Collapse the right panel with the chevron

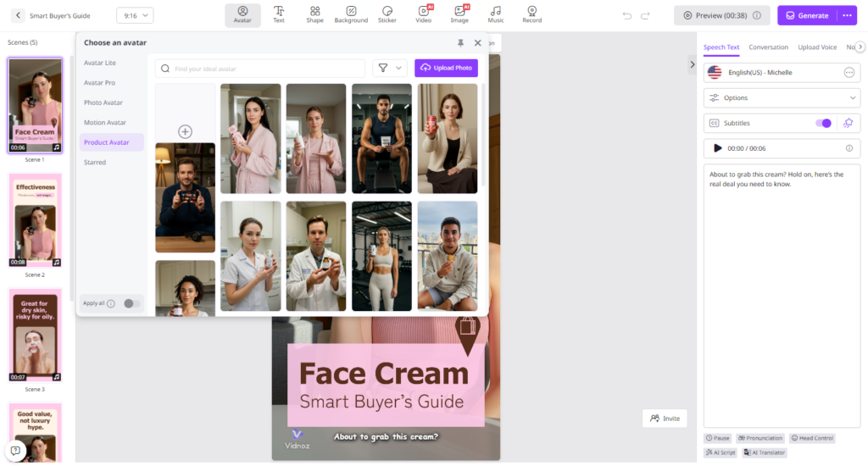pos(692,64)
